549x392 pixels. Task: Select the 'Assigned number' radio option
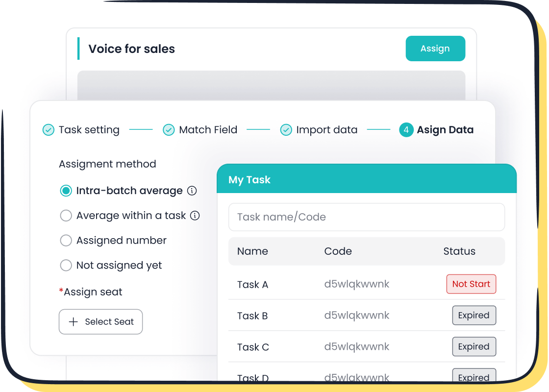point(66,241)
